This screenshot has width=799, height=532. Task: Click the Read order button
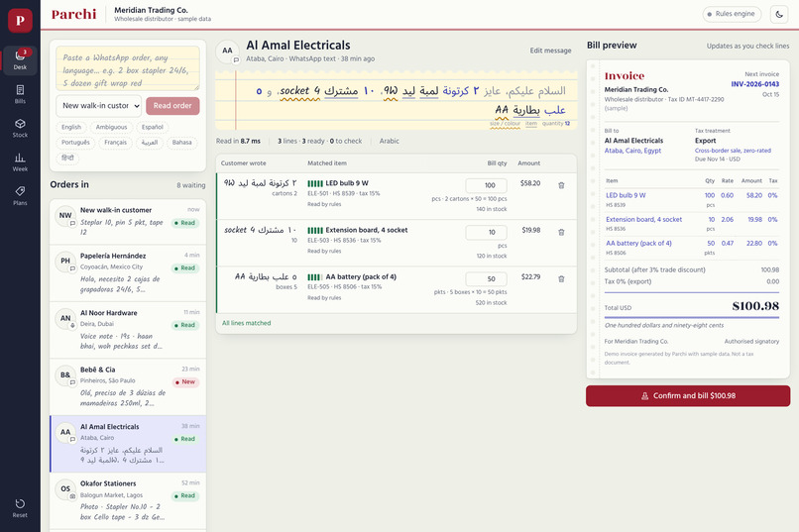(172, 105)
